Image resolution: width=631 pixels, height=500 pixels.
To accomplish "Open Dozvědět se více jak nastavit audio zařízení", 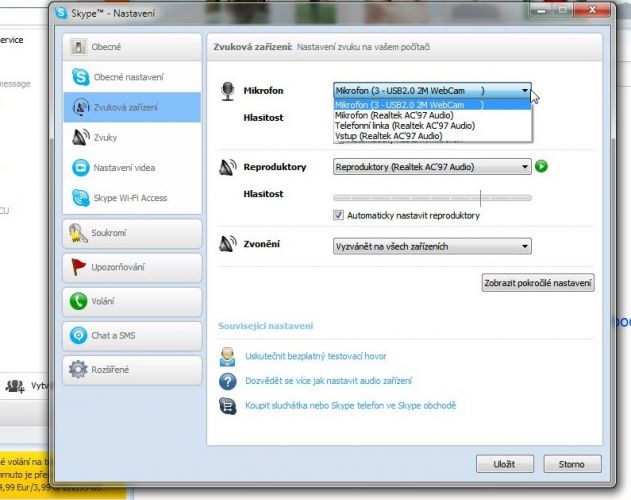I will point(328,381).
